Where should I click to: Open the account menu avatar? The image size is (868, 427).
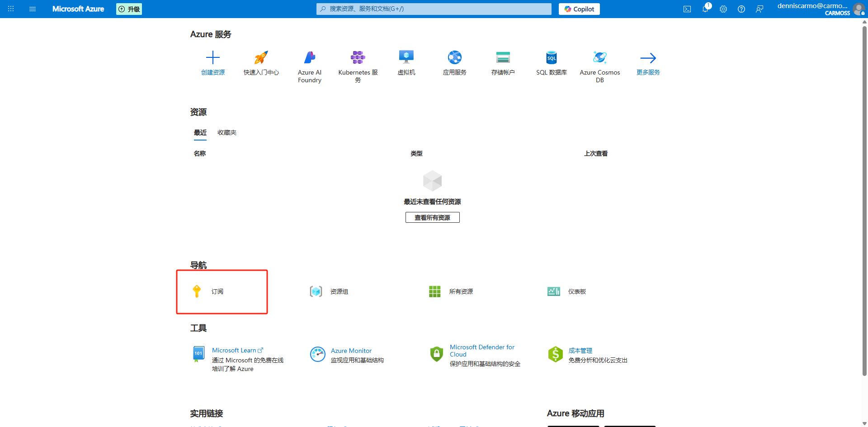point(858,9)
